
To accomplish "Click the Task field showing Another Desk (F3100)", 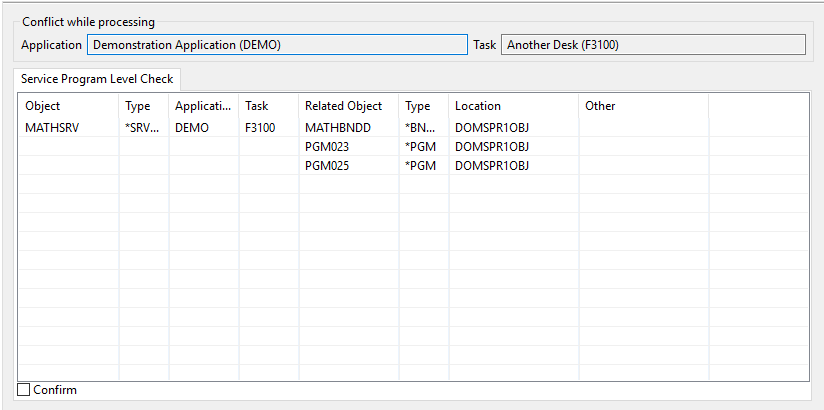I will click(653, 45).
